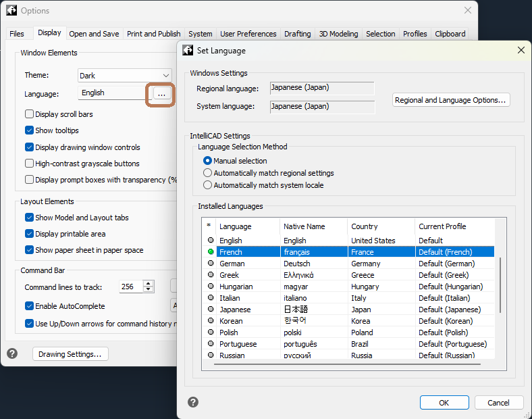The height and width of the screenshot is (419, 532).
Task: Click the Language field showing English
Action: click(115, 93)
